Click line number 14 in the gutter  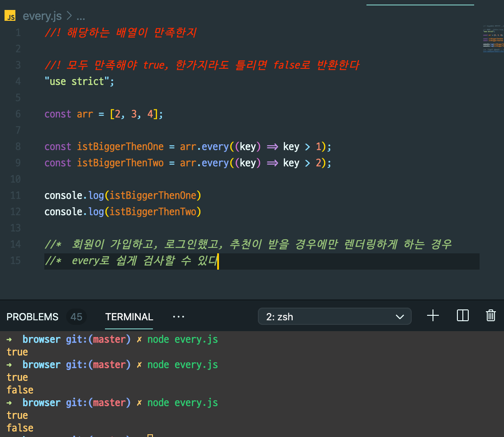coord(15,244)
